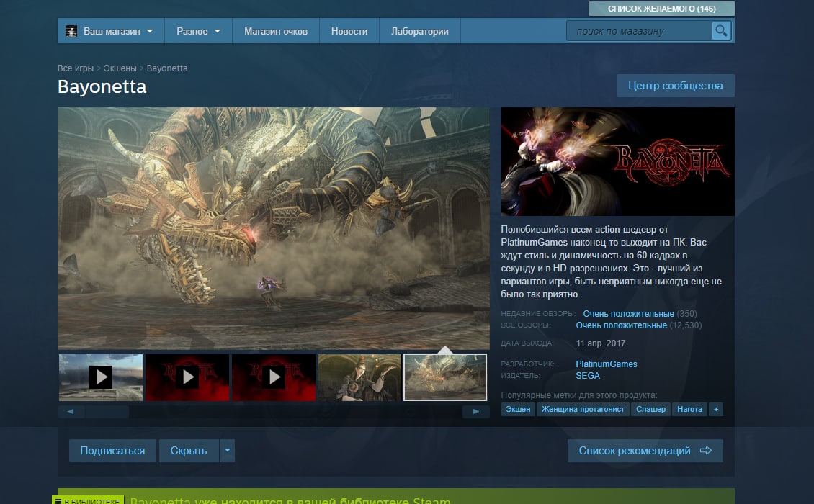Click the Экшен tag

click(x=518, y=409)
